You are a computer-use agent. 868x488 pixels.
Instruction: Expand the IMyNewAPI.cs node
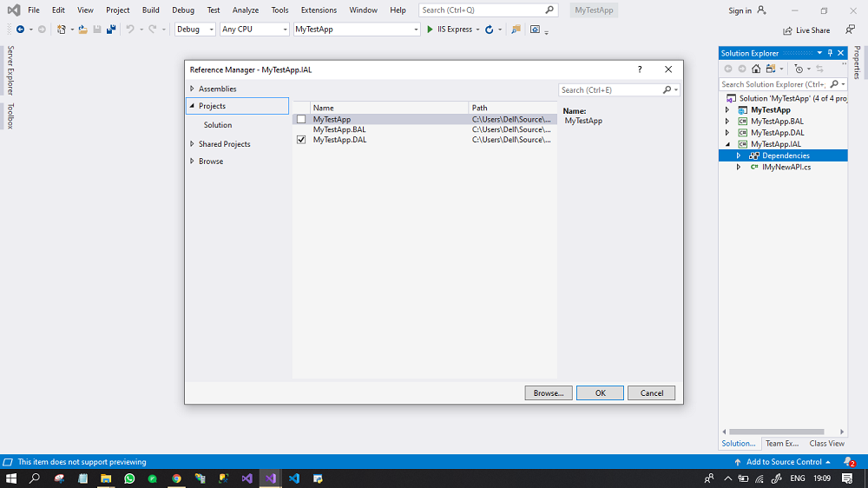[739, 168]
